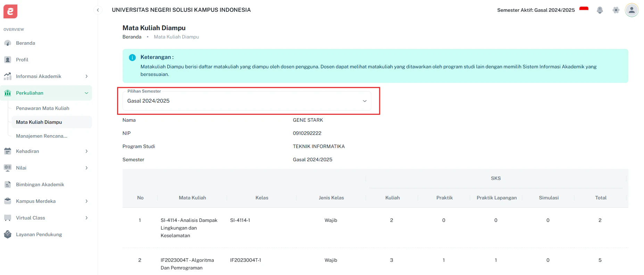Viewport: 644px width, 275px height.
Task: Click the Simulasi column header
Action: pyautogui.click(x=549, y=198)
